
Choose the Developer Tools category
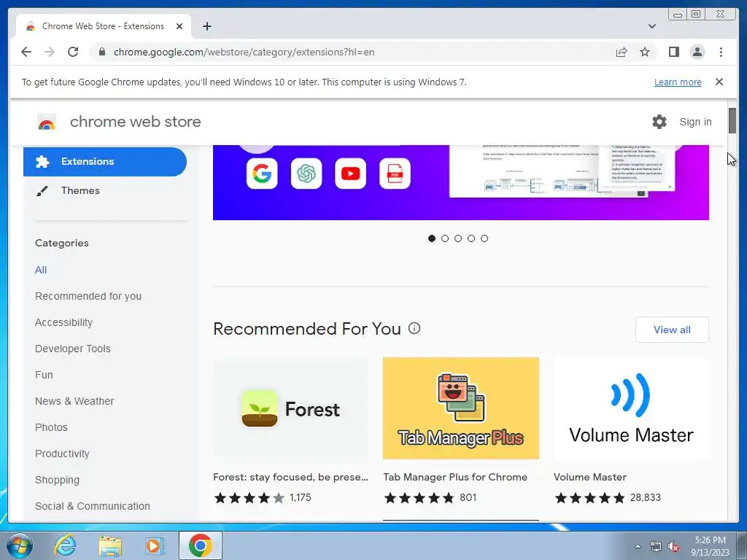73,349
